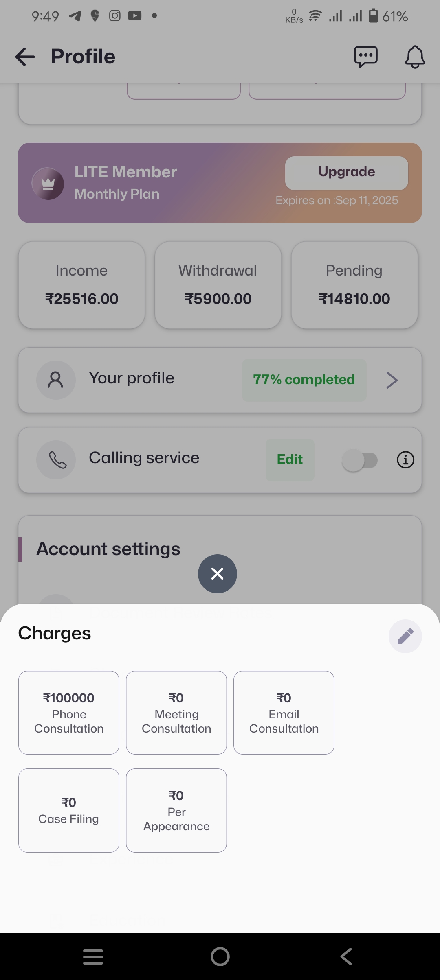
Task: Open the notifications bell
Action: [415, 57]
